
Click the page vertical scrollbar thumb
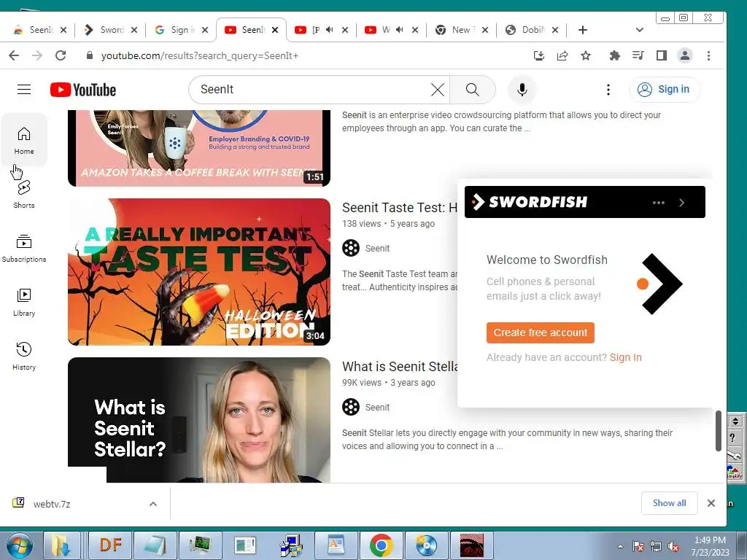(719, 430)
